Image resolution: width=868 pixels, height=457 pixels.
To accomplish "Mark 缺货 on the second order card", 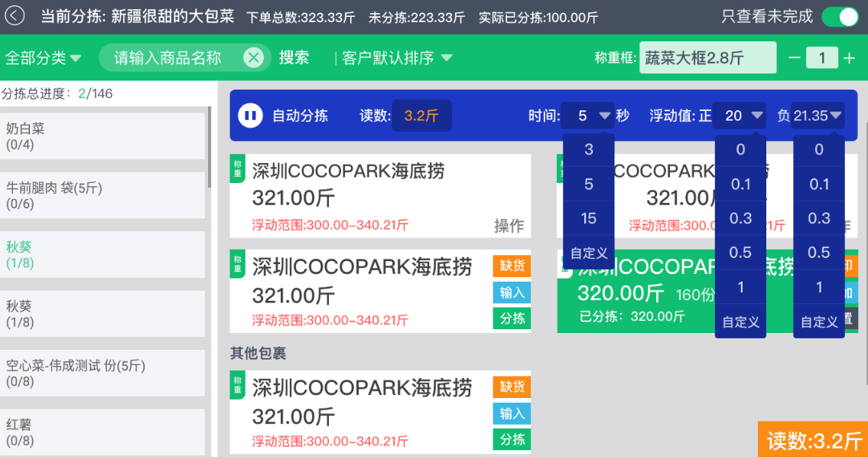I will coord(512,266).
